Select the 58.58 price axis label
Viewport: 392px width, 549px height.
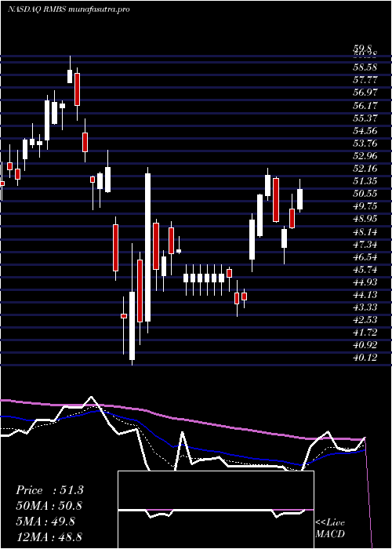point(364,67)
